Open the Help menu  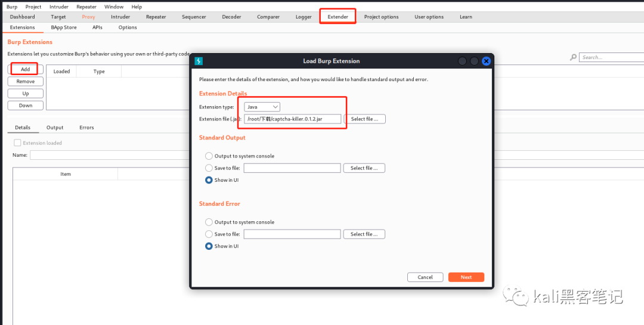[x=137, y=7]
